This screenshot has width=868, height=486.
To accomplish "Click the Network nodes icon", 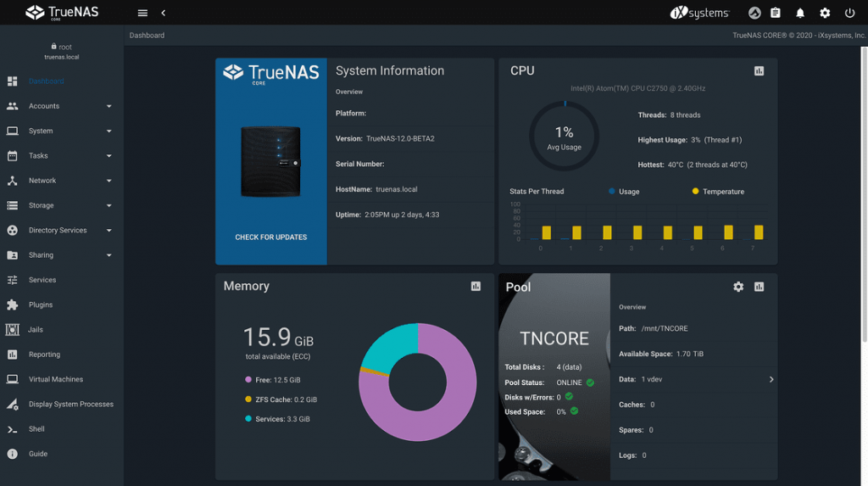I will (x=12, y=181).
